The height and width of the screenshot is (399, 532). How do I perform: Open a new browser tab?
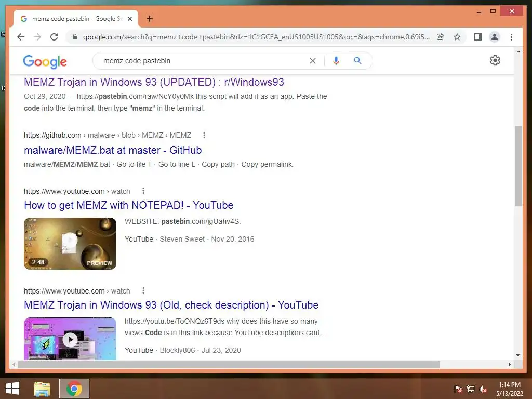point(150,19)
